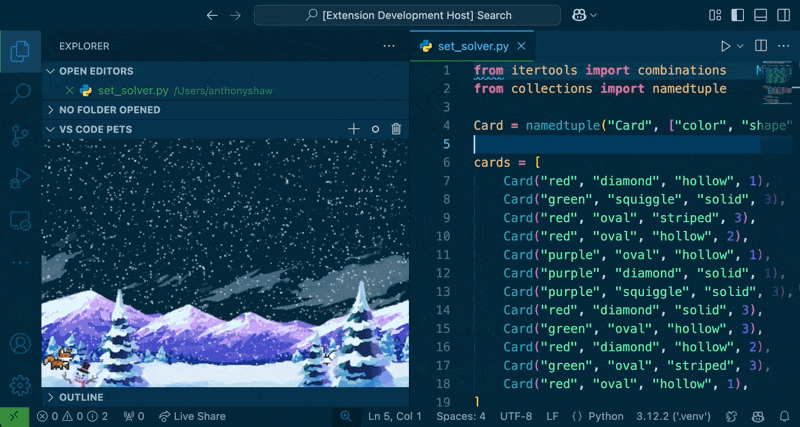Open the Explorer view in activity bar
The height and width of the screenshot is (427, 800).
click(x=20, y=51)
